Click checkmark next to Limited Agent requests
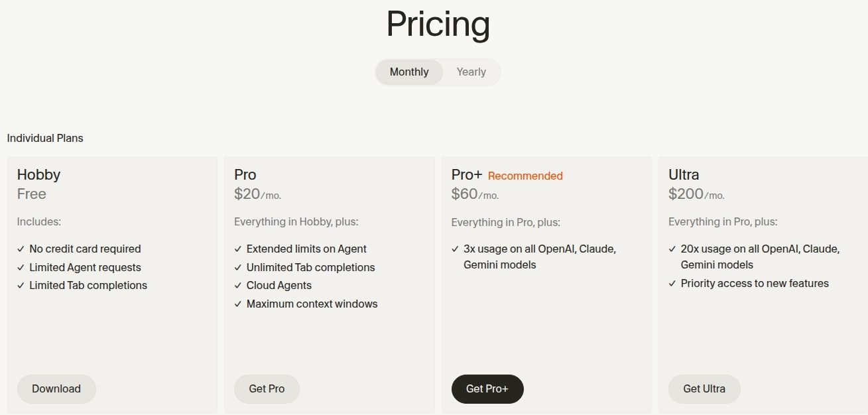 click(21, 268)
